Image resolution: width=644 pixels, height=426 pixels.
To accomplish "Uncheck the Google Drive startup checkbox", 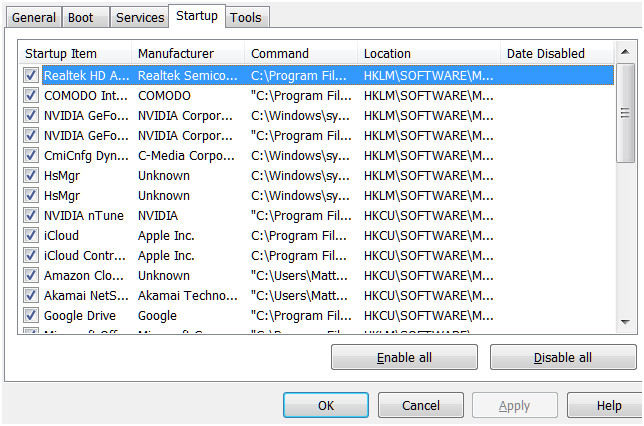I will coord(31,315).
